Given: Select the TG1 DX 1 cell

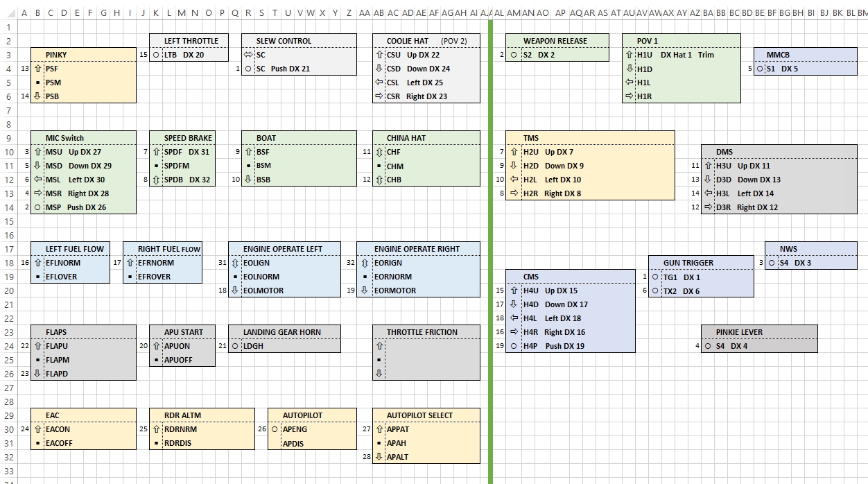Looking at the screenshot, I should 707,277.
